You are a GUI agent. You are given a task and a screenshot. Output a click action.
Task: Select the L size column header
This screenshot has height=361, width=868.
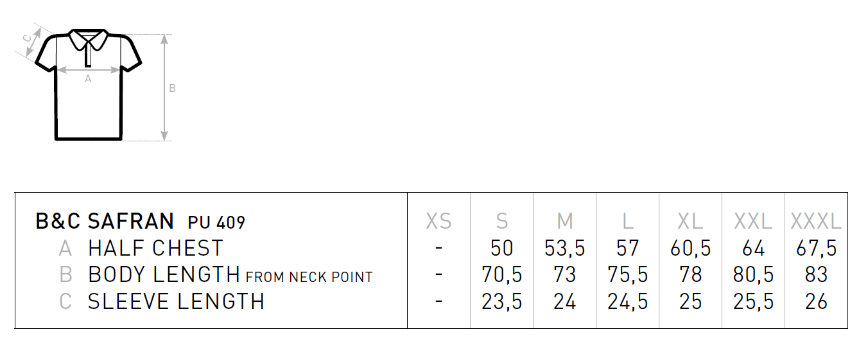coord(628,222)
